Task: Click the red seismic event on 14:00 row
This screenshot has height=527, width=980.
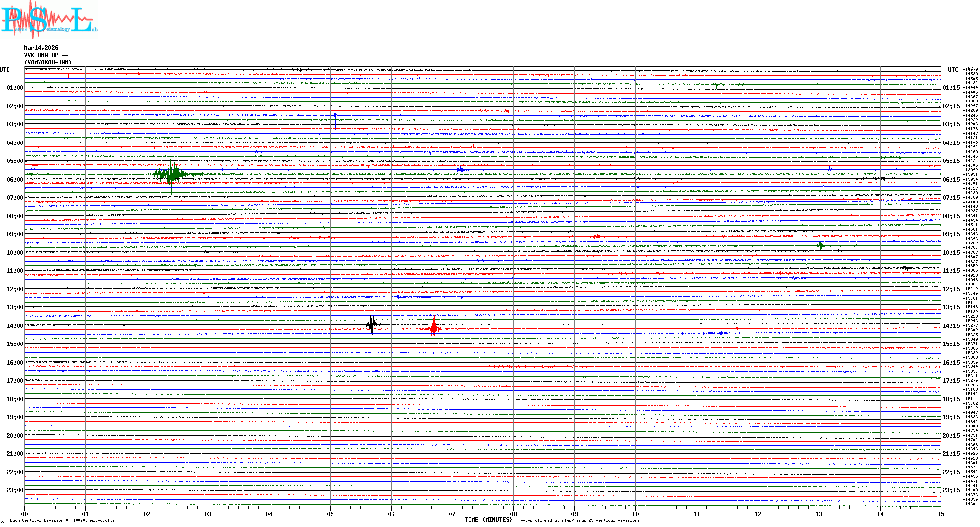Action: click(433, 329)
